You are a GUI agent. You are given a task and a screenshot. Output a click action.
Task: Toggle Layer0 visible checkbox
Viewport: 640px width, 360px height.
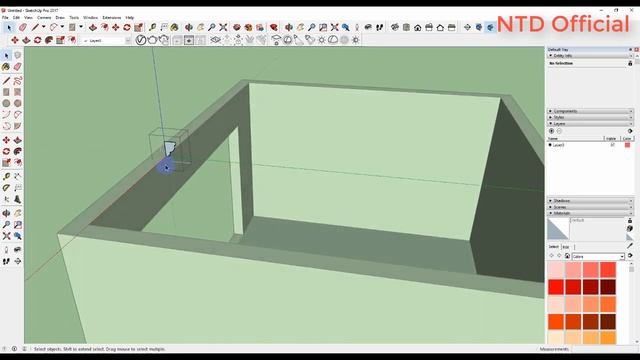tap(612, 145)
